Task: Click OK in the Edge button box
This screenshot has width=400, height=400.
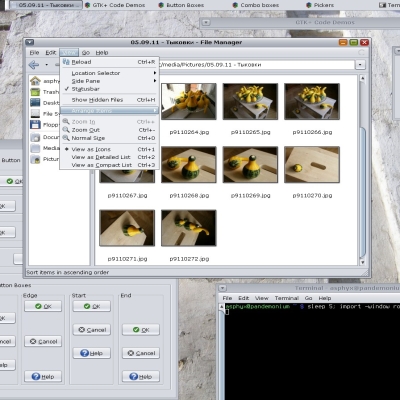Action: point(43,306)
